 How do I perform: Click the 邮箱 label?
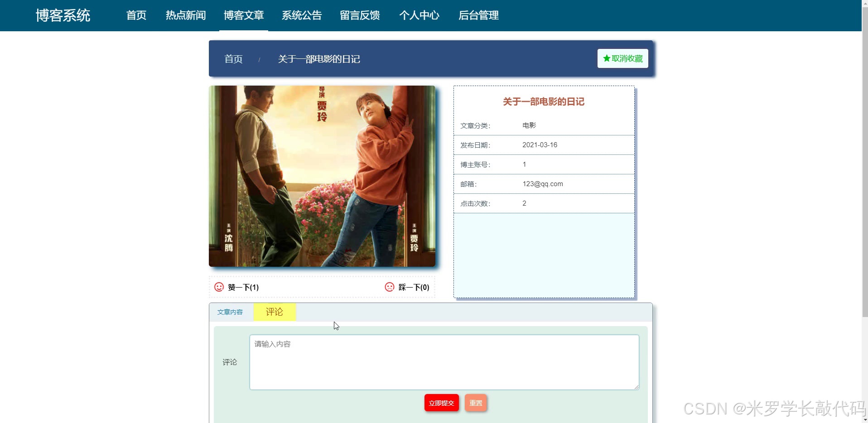click(x=468, y=184)
